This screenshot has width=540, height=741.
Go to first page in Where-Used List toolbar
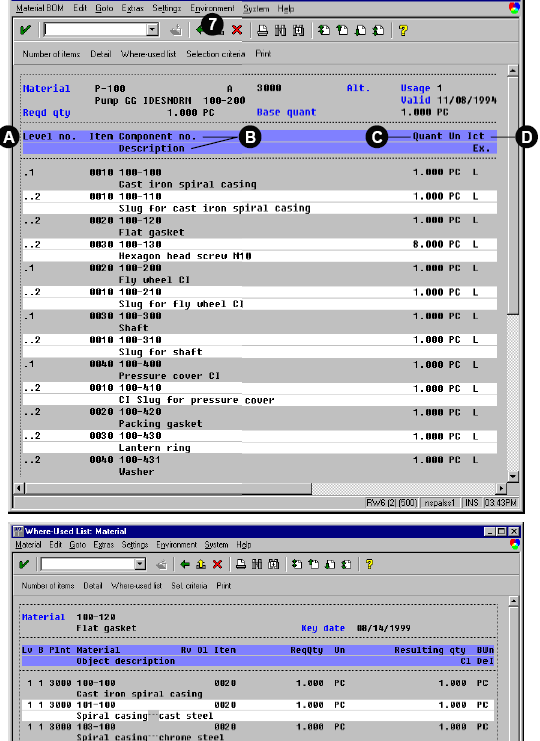point(297,564)
